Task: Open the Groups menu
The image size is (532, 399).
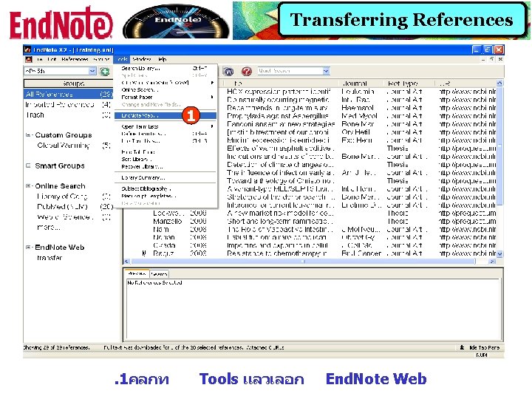Action: click(101, 59)
